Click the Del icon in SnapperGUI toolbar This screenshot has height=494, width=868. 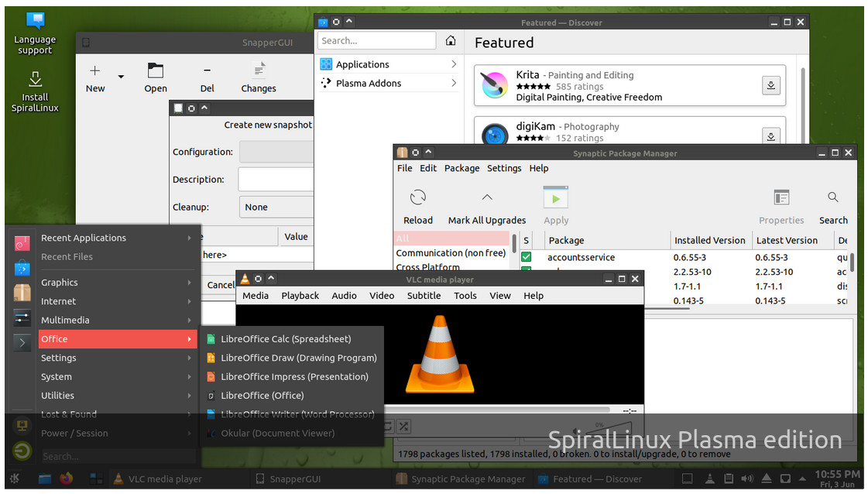(x=207, y=71)
